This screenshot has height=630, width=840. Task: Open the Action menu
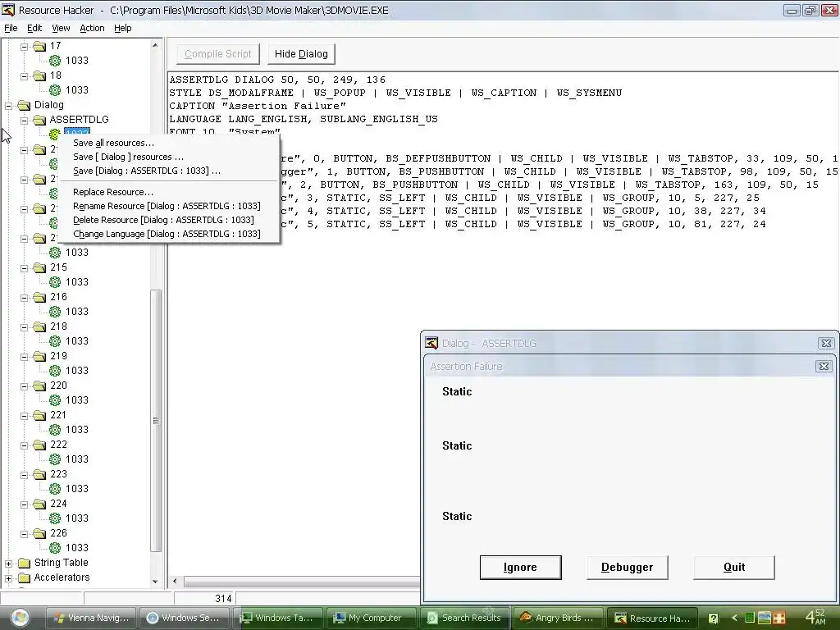(92, 28)
